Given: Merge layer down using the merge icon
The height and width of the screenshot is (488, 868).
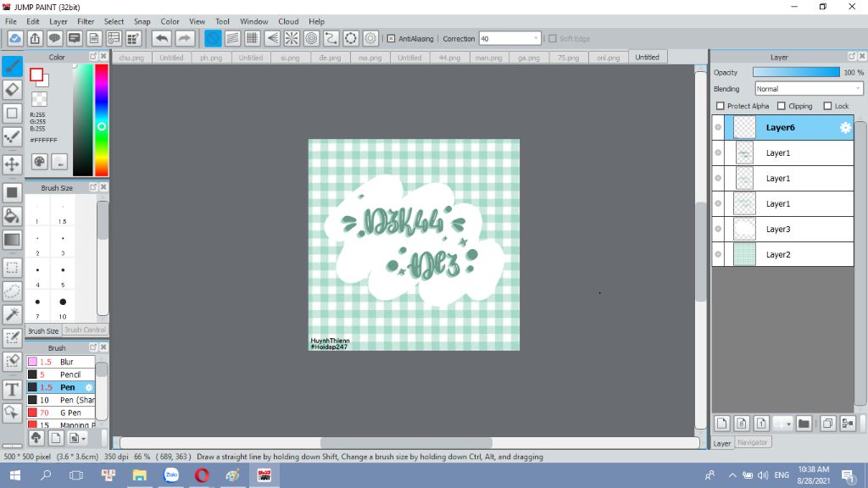Looking at the screenshot, I should tap(848, 424).
